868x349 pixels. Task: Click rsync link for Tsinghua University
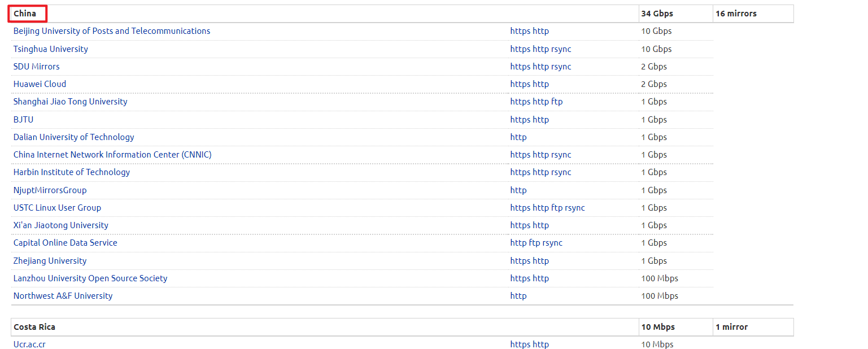click(x=561, y=49)
